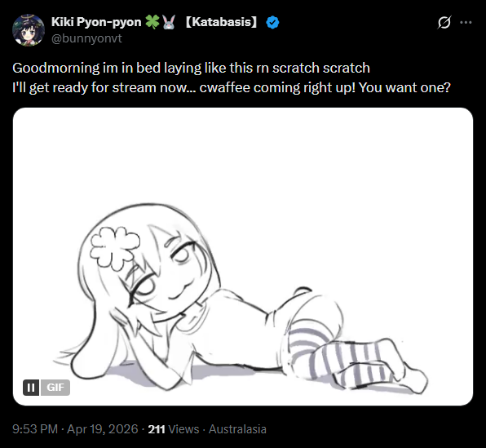Image resolution: width=486 pixels, height=448 pixels.
Task: Click the Apr 19, 2026 date
Action: (x=102, y=429)
